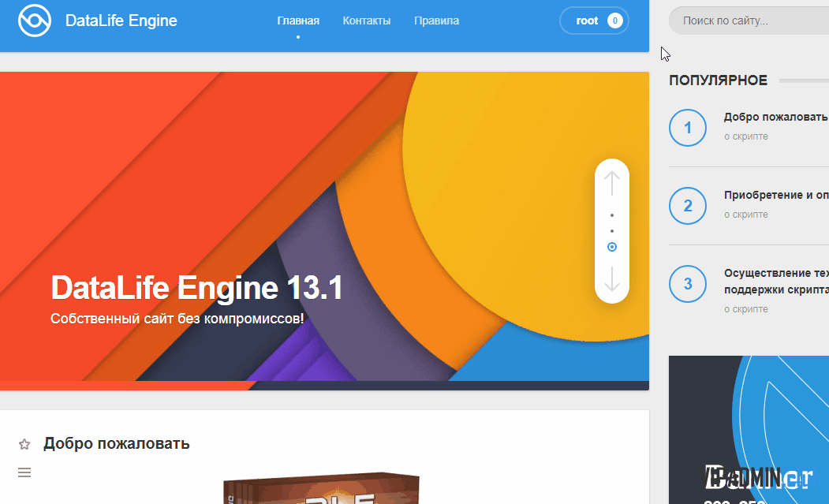This screenshot has width=829, height=504.
Task: Go to the Главная menu item
Action: 298,21
